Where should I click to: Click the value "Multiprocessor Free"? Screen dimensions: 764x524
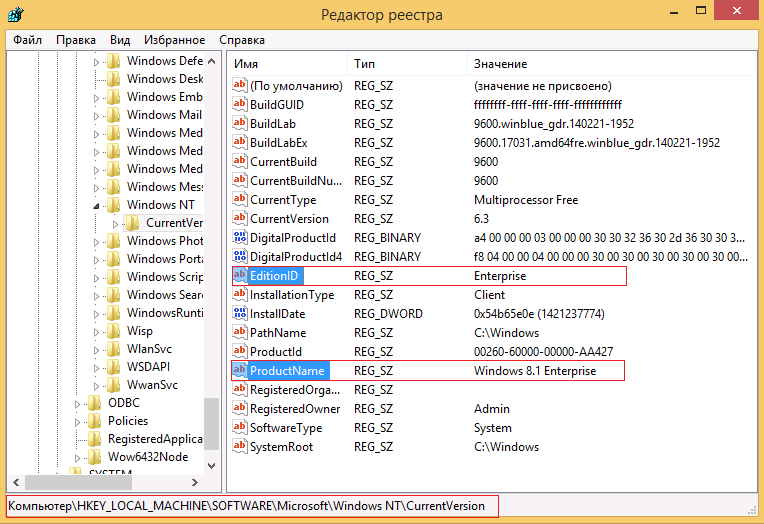click(x=526, y=200)
